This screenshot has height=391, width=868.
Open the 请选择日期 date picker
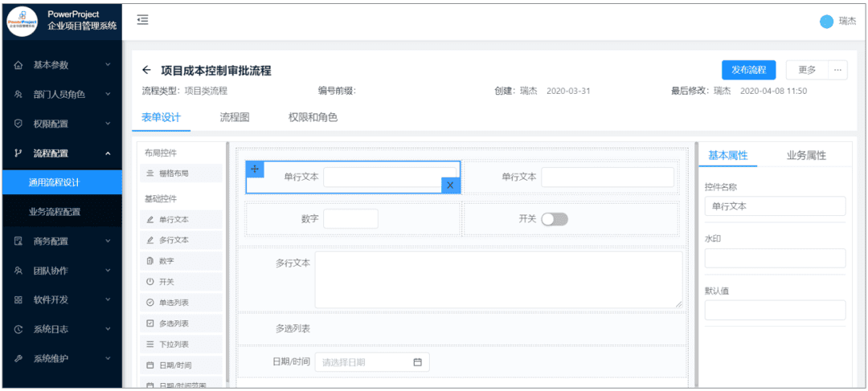coord(372,362)
